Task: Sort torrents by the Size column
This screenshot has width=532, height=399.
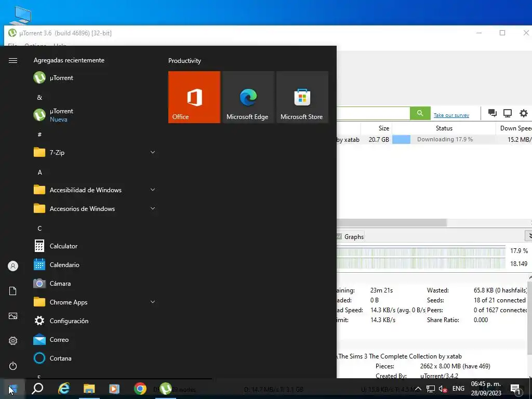Action: click(377, 128)
